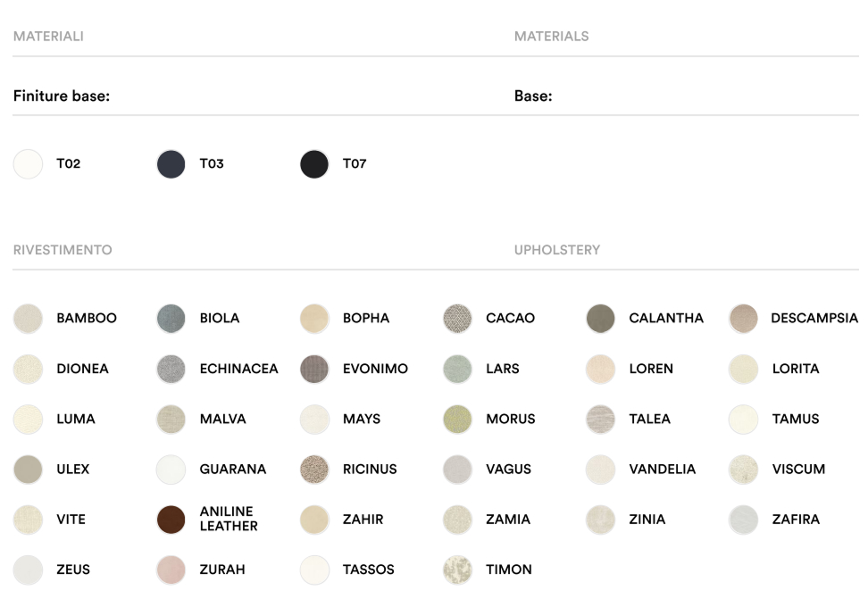This screenshot has height=607, width=868.
Task: Choose the Bopha cream upholstery swatch
Action: [314, 319]
